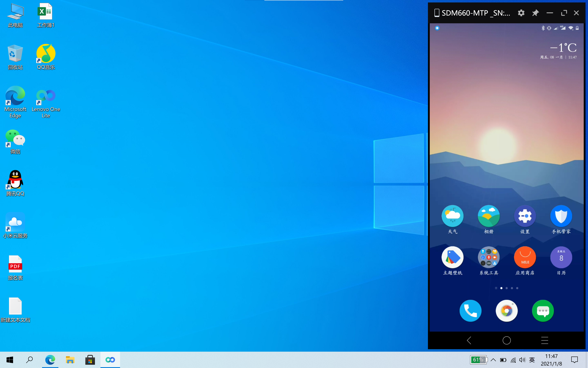Image resolution: width=588 pixels, height=368 pixels.
Task: Click the date and time widget text
Action: pyautogui.click(x=558, y=57)
